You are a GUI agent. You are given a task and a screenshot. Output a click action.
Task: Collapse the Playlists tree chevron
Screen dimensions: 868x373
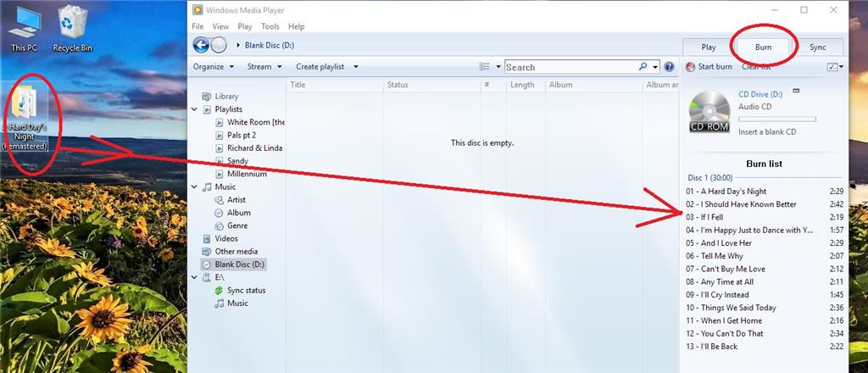coord(194,109)
